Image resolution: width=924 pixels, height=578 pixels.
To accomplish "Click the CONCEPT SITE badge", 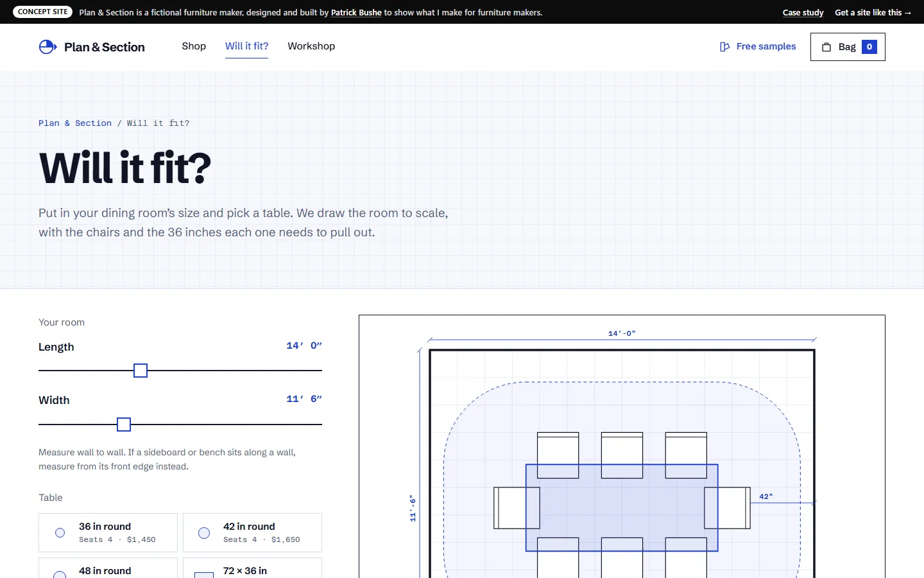I will (x=42, y=12).
